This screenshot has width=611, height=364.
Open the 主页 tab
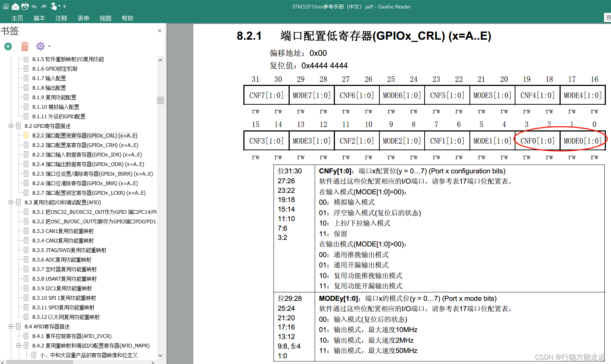[17, 18]
